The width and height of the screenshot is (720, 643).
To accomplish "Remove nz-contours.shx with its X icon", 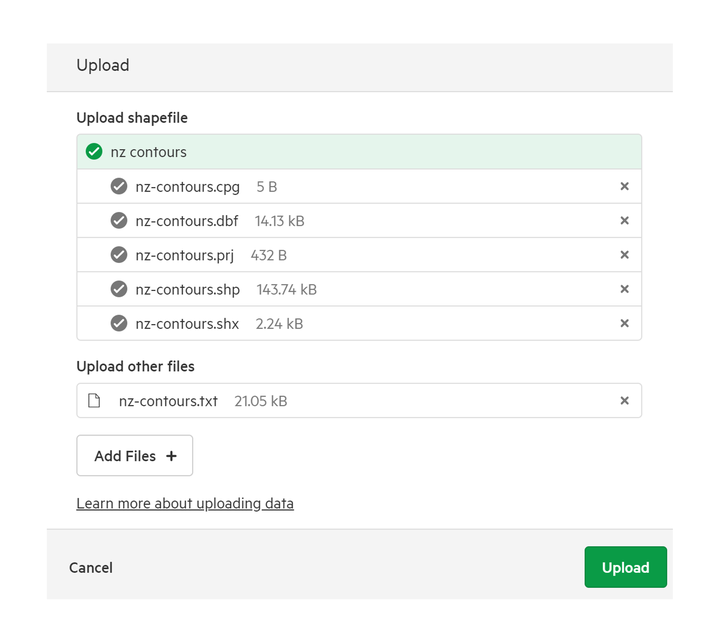I will [x=624, y=323].
